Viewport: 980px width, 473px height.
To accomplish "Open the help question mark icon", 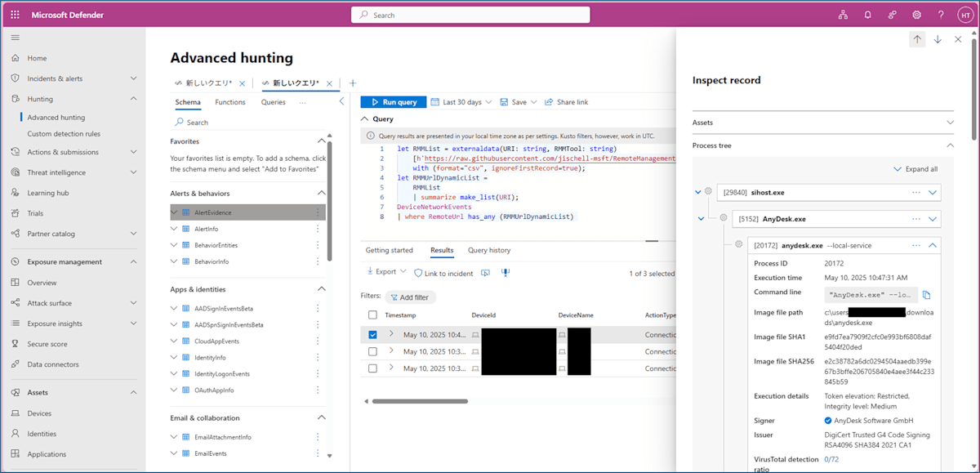I will coord(941,15).
